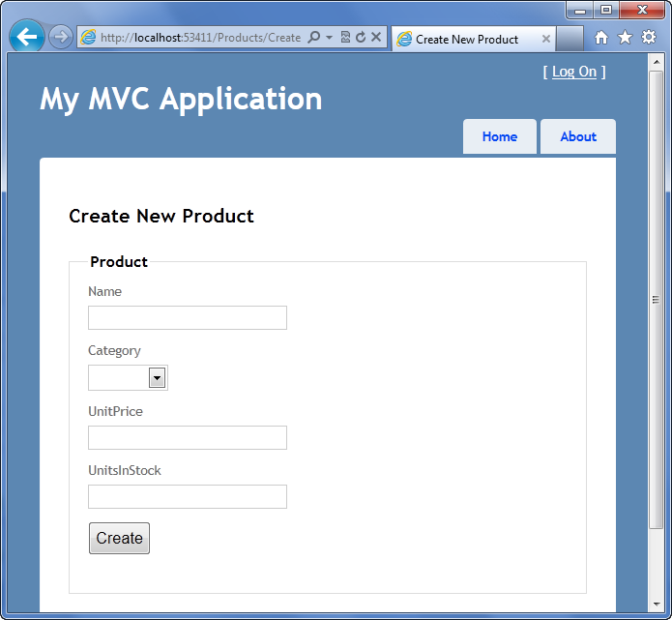Click the Log On link
This screenshot has height=620, width=672.
(x=573, y=72)
